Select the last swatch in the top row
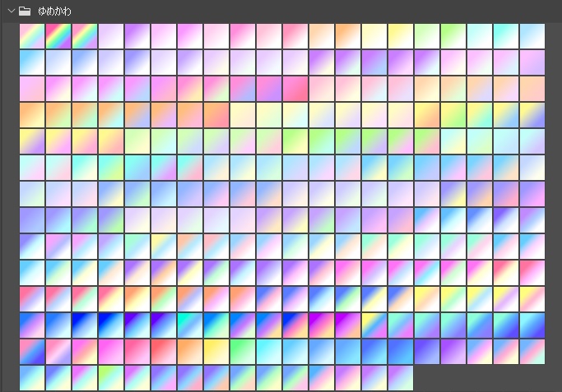The image size is (562, 392). pyautogui.click(x=532, y=36)
